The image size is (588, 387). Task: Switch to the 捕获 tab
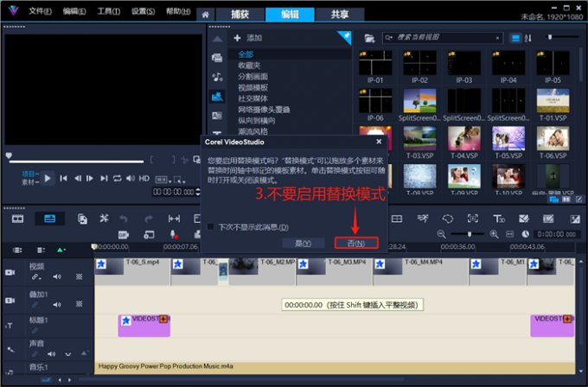[234, 15]
